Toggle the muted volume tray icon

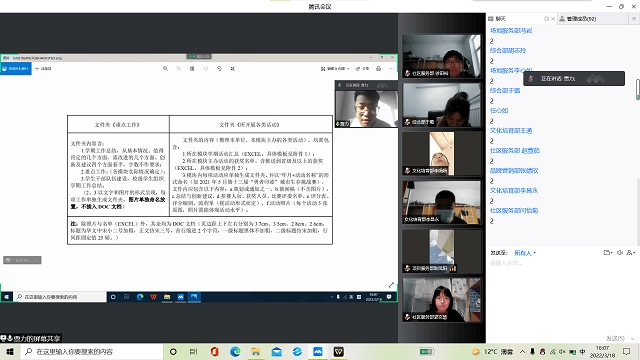[562, 351]
